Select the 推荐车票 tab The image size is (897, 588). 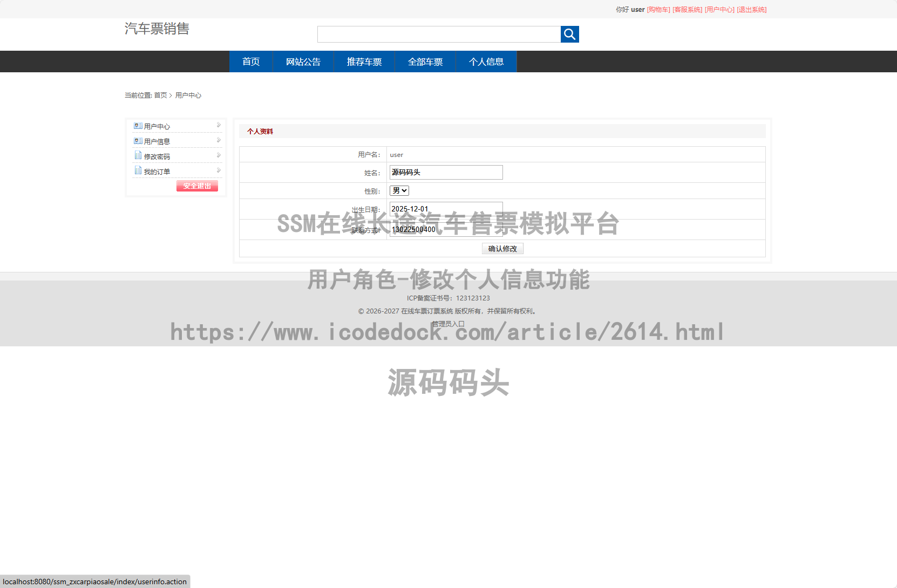(x=364, y=61)
